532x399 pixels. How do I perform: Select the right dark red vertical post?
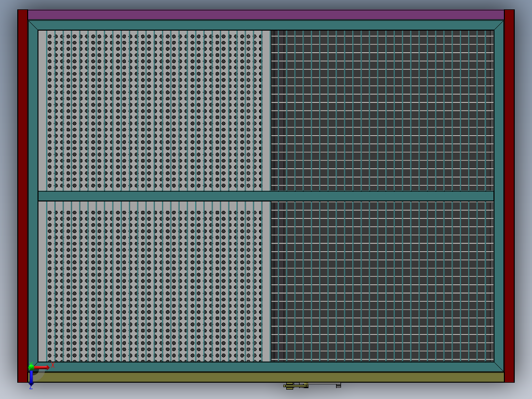pyautogui.click(x=509, y=196)
